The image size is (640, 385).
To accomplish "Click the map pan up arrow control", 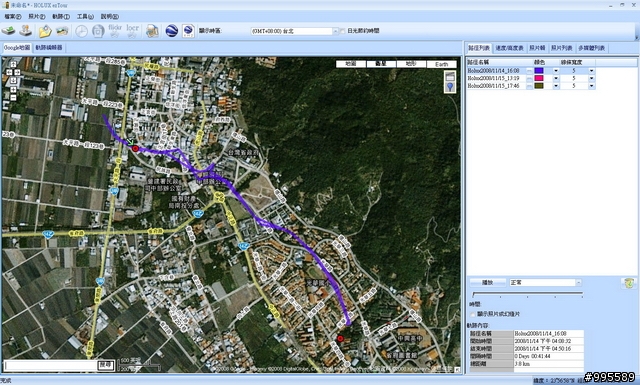I will [x=13, y=65].
